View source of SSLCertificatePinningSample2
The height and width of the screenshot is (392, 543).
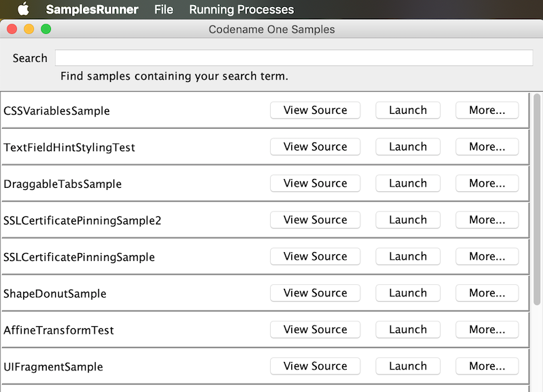coord(315,220)
